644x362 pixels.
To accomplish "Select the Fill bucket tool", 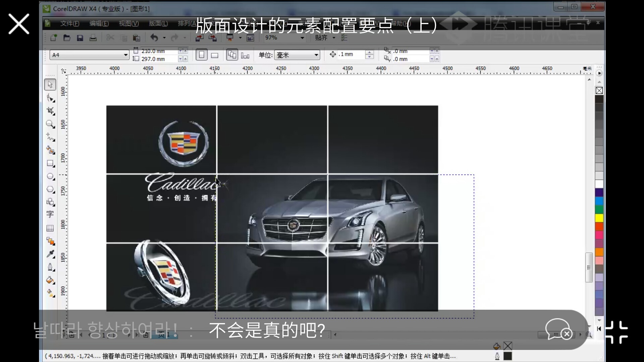I will point(50,280).
